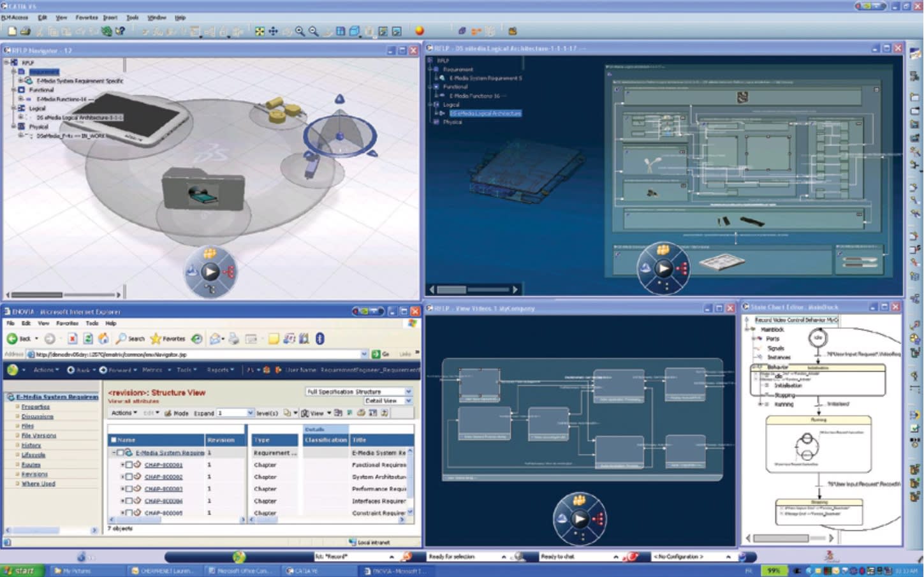The image size is (924, 577).
Task: Expand Logical node in RFLP Navigator tree
Action: click(x=14, y=108)
